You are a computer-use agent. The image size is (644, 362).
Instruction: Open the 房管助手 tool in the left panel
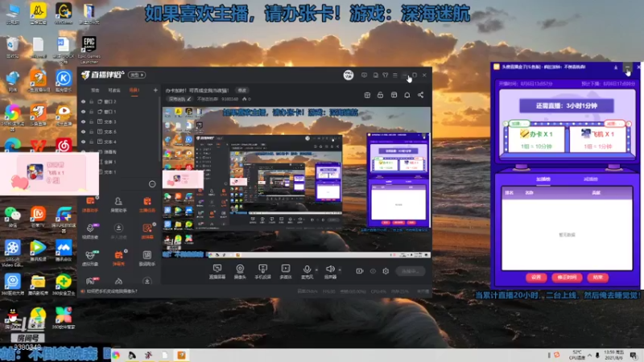pos(118,204)
